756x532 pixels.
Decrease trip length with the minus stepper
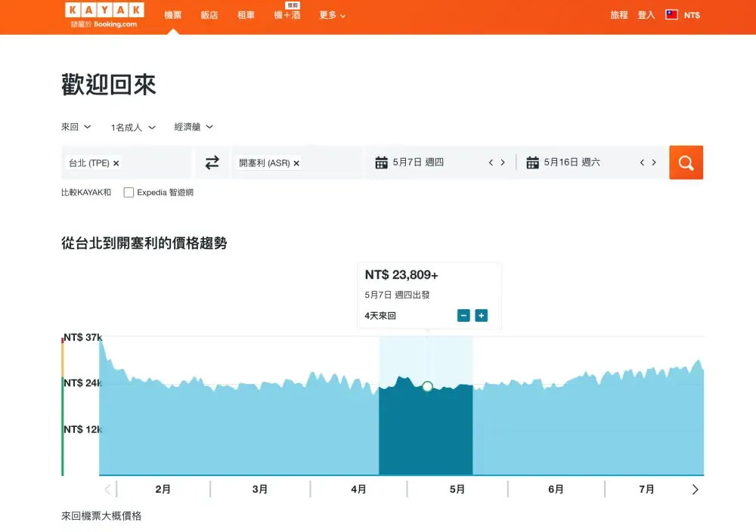[x=463, y=316]
